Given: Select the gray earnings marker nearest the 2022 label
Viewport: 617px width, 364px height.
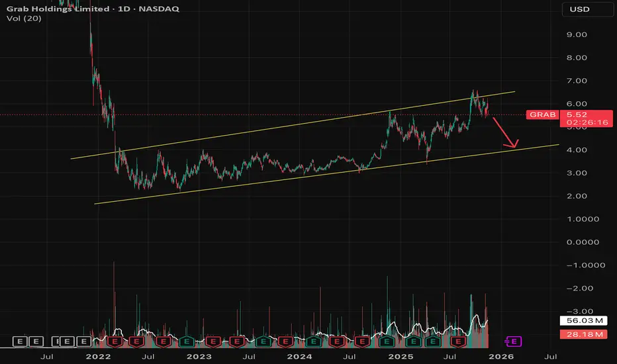Looking at the screenshot, I should (x=84, y=341).
